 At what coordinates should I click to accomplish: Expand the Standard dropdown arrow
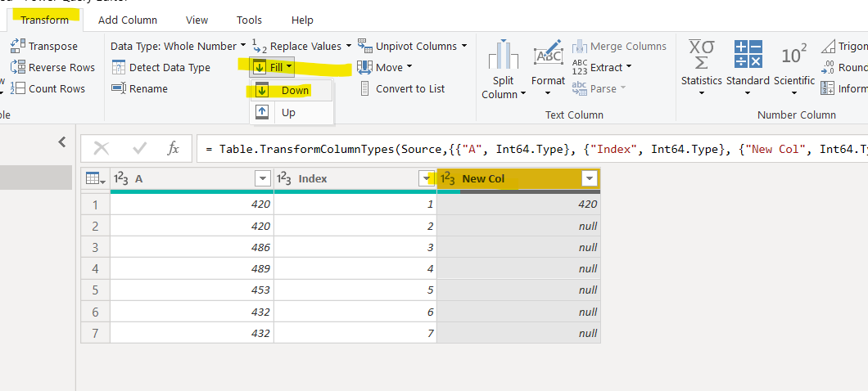(x=748, y=93)
